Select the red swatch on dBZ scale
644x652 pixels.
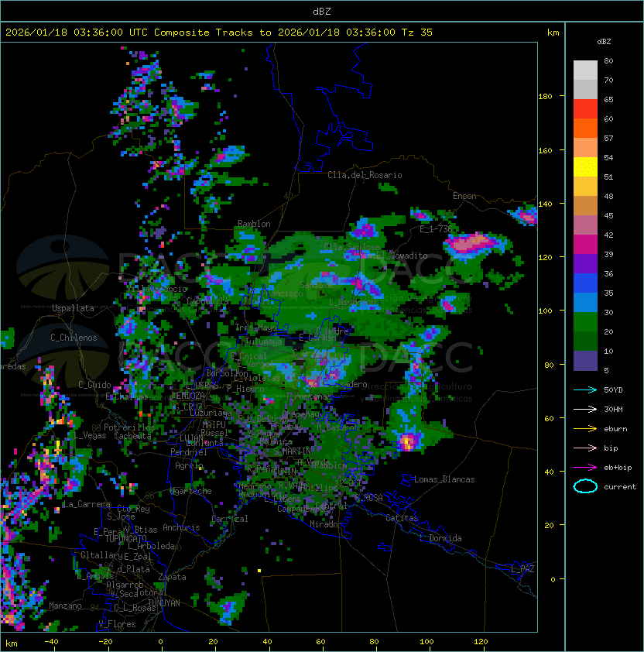[585, 109]
